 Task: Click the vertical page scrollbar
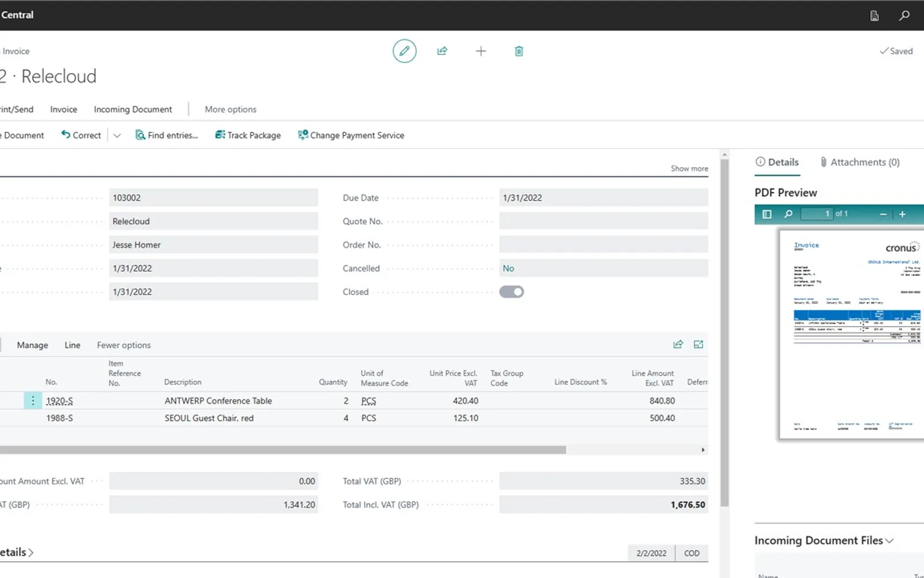point(724,332)
